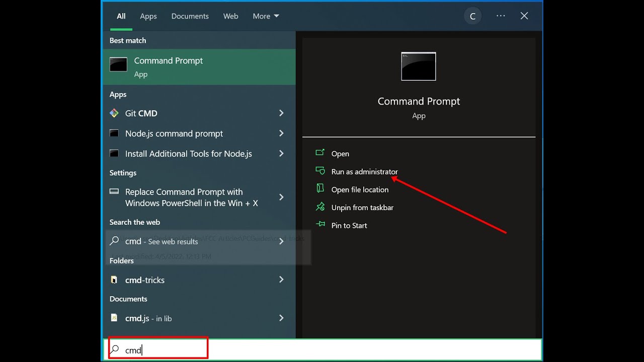Click the cmd.js document file icon

[114, 318]
